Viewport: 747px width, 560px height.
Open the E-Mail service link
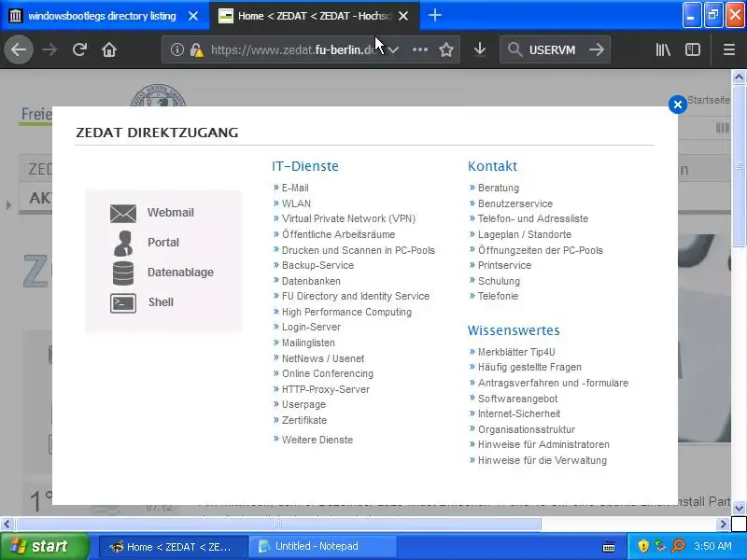[295, 188]
